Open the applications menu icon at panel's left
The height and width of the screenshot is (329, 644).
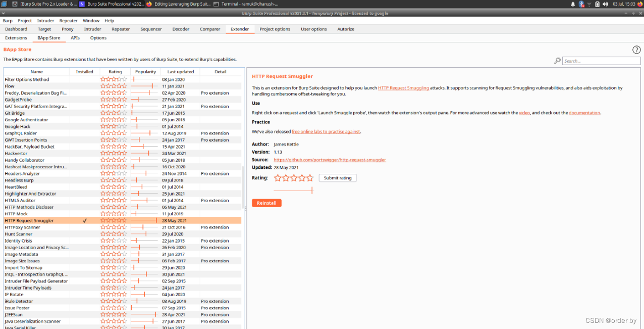tap(4, 4)
